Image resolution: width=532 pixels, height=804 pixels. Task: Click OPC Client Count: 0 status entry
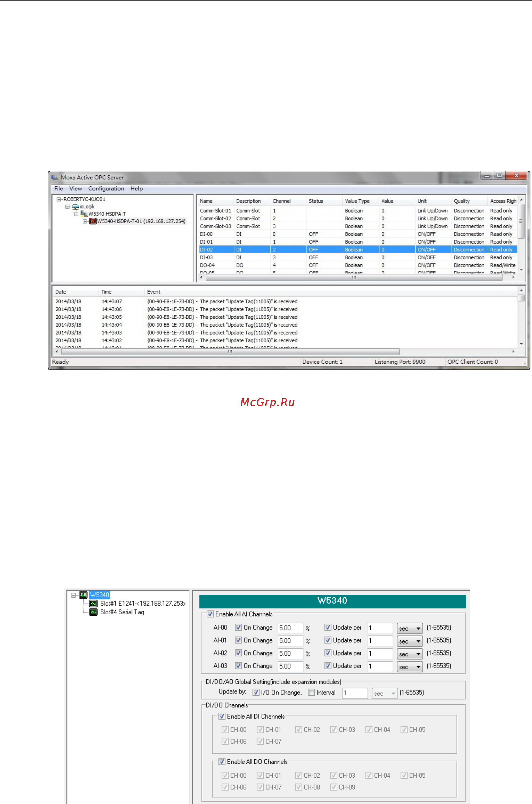[x=473, y=362]
